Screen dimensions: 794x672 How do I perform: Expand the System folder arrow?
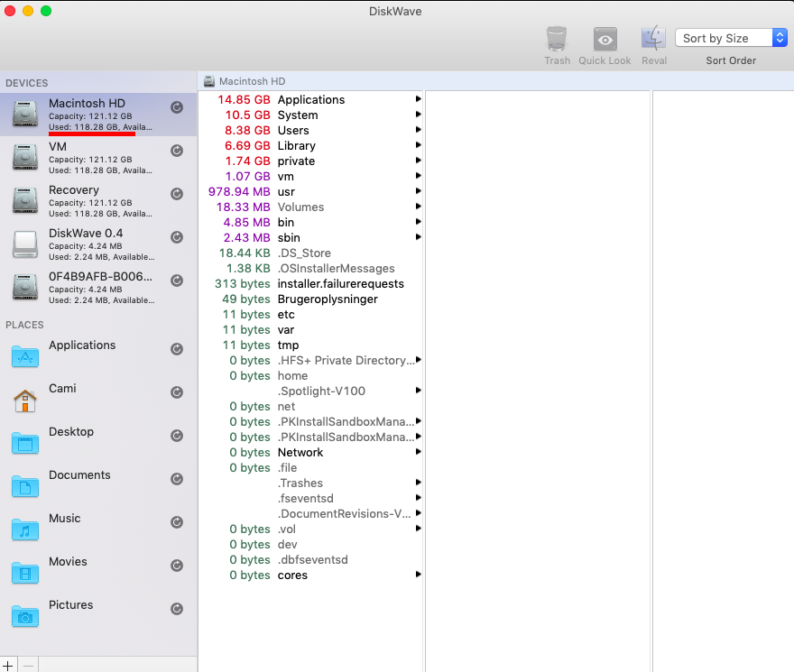419,115
